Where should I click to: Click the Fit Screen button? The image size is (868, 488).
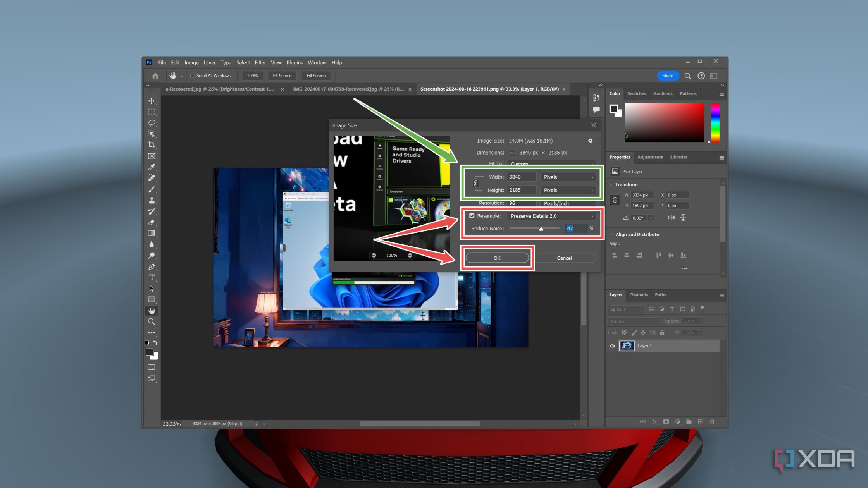coord(282,76)
